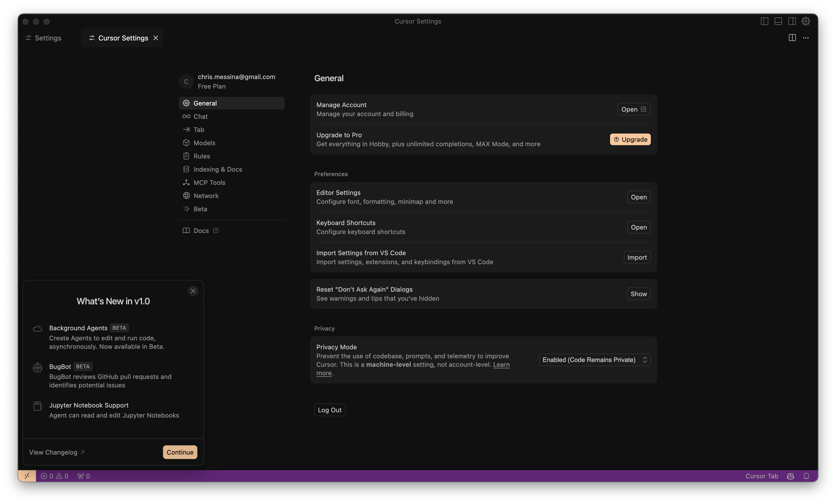
Task: Follow the Learn more privacy link
Action: tap(501, 365)
